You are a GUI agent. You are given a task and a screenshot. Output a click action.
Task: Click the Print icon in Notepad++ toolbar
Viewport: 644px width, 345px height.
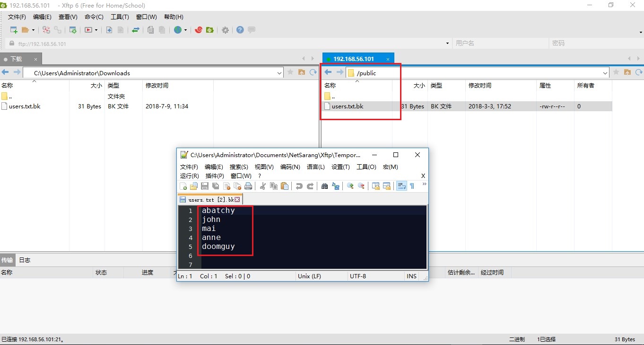(248, 186)
